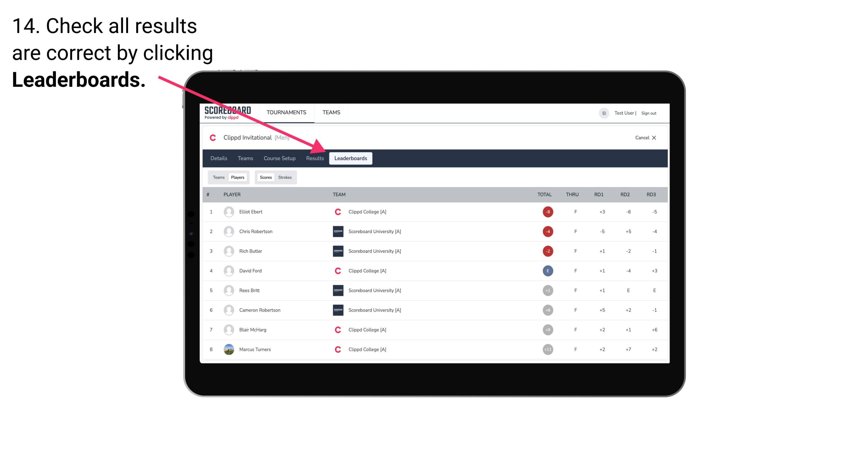
Task: Click the Scoreboard University icon for Chris Robertson
Action: tap(337, 231)
